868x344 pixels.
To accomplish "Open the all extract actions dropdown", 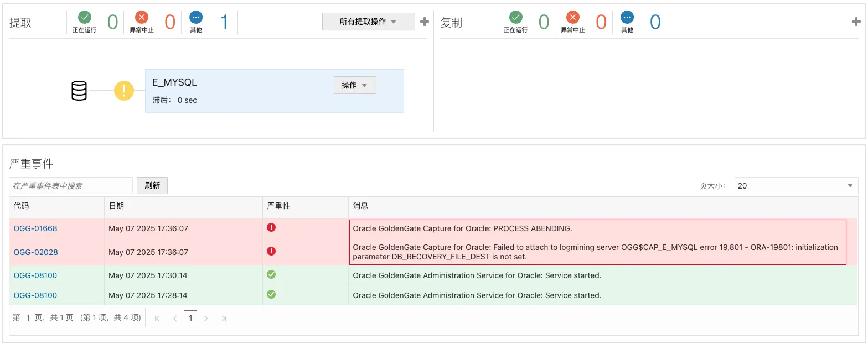I will pyautogui.click(x=368, y=22).
